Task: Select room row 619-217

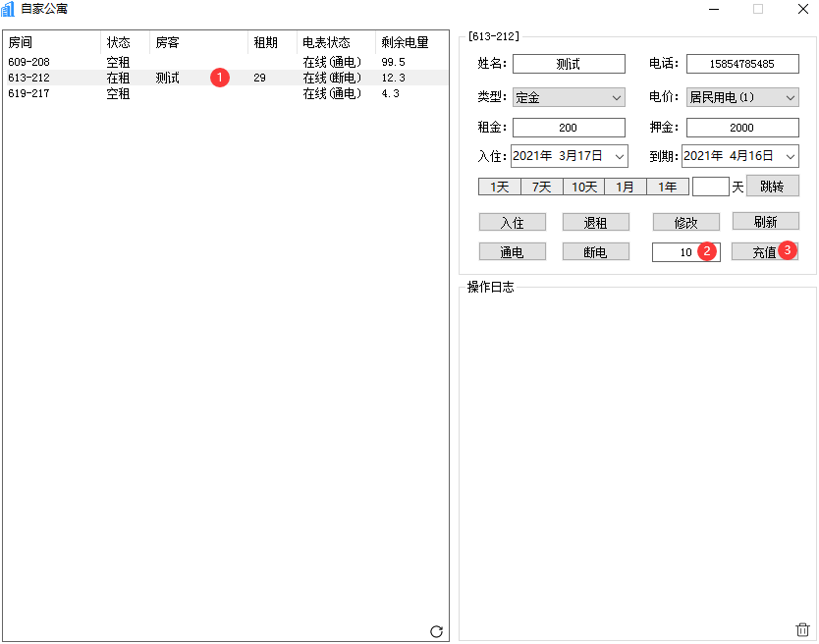Action: click(226, 93)
